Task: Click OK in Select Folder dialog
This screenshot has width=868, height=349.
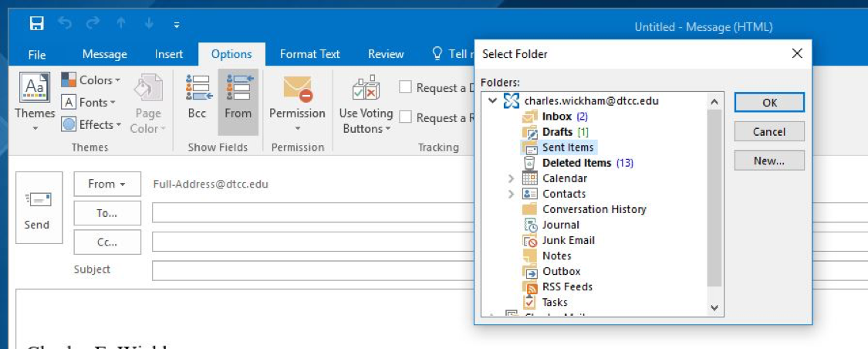Action: 769,103
